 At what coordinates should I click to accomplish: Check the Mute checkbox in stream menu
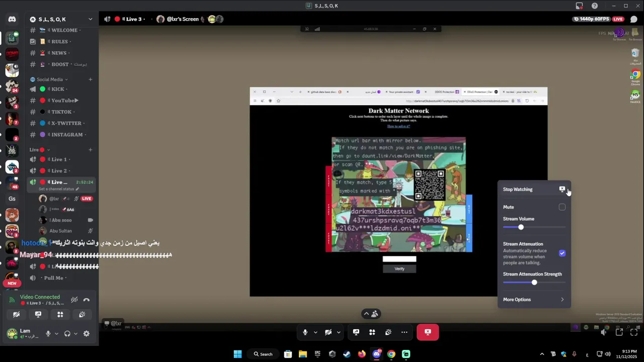tap(562, 207)
